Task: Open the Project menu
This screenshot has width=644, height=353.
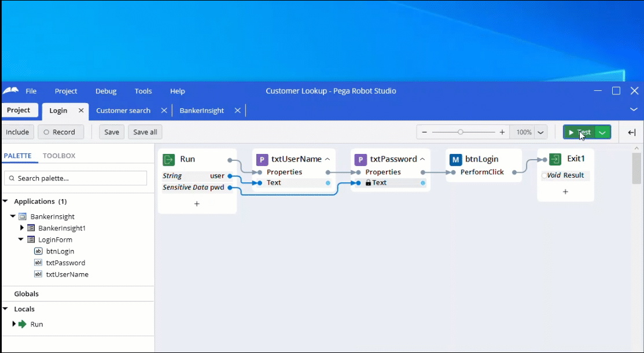Action: click(x=66, y=91)
